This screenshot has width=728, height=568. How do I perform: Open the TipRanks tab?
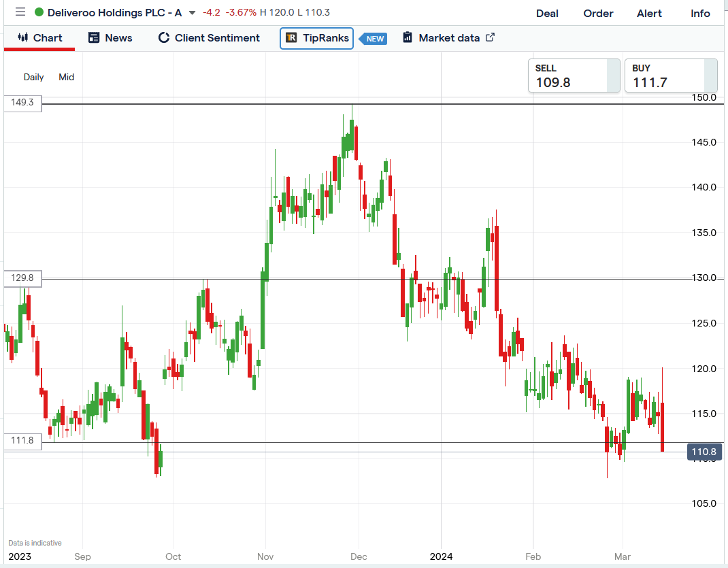pos(316,38)
